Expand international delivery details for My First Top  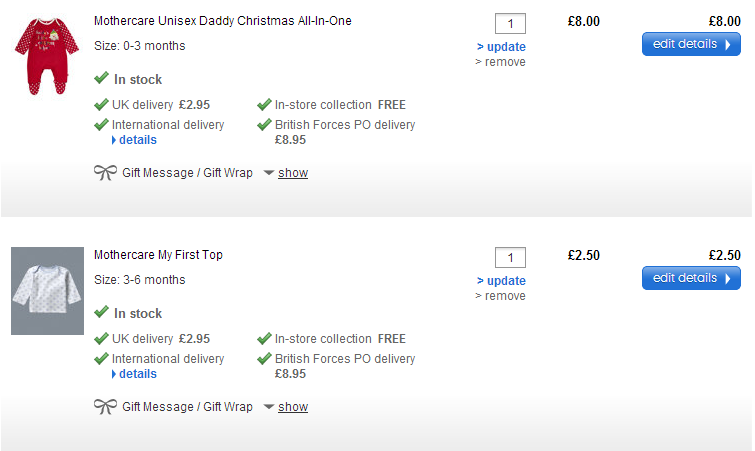[x=134, y=374]
